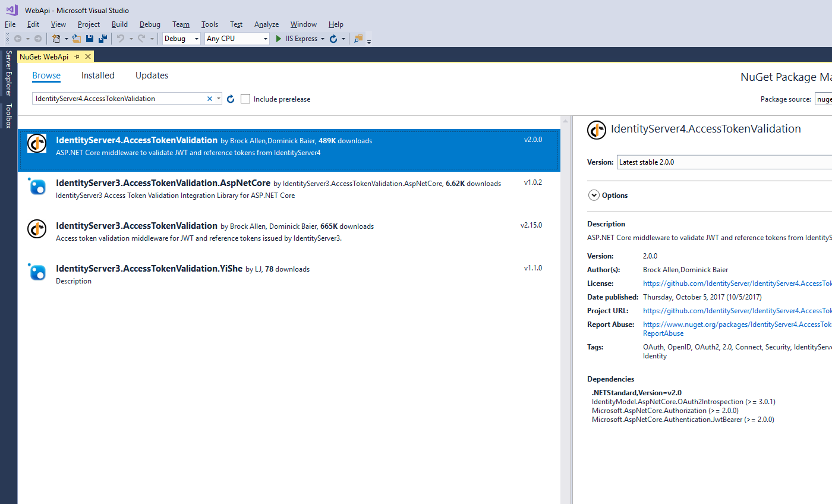Open dropdown arrow next to New Project
Image resolution: width=832 pixels, height=504 pixels.
(66, 39)
